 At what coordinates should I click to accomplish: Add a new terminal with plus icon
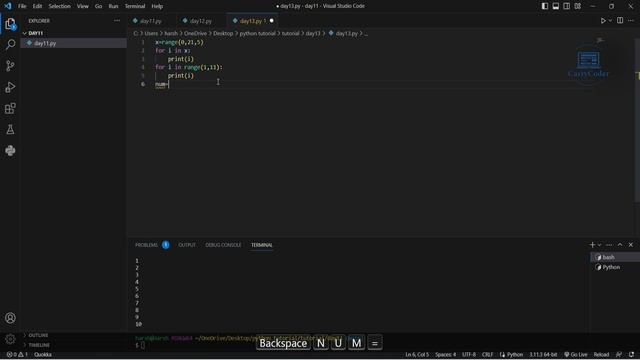pos(592,244)
